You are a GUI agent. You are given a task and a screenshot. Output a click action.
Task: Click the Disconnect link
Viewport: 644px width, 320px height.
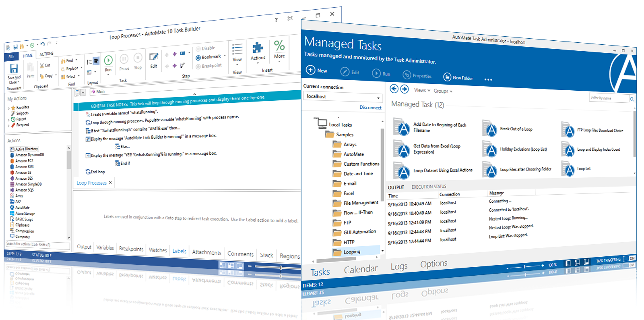(x=370, y=108)
